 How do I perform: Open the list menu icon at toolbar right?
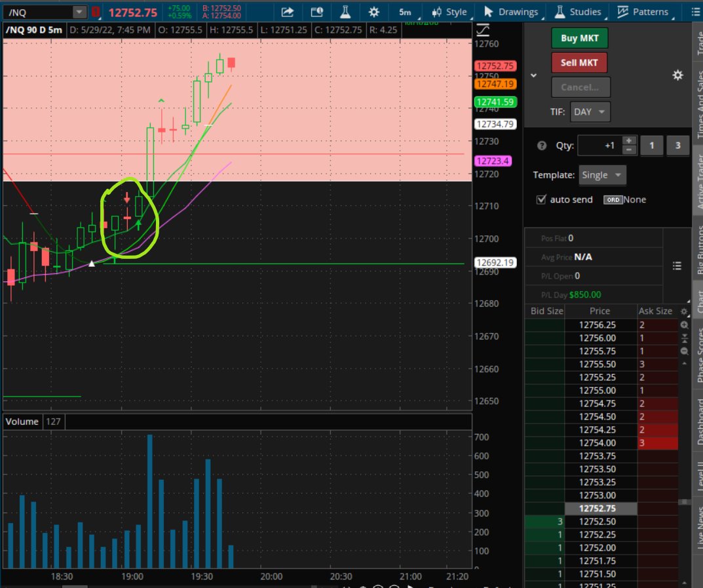point(695,12)
